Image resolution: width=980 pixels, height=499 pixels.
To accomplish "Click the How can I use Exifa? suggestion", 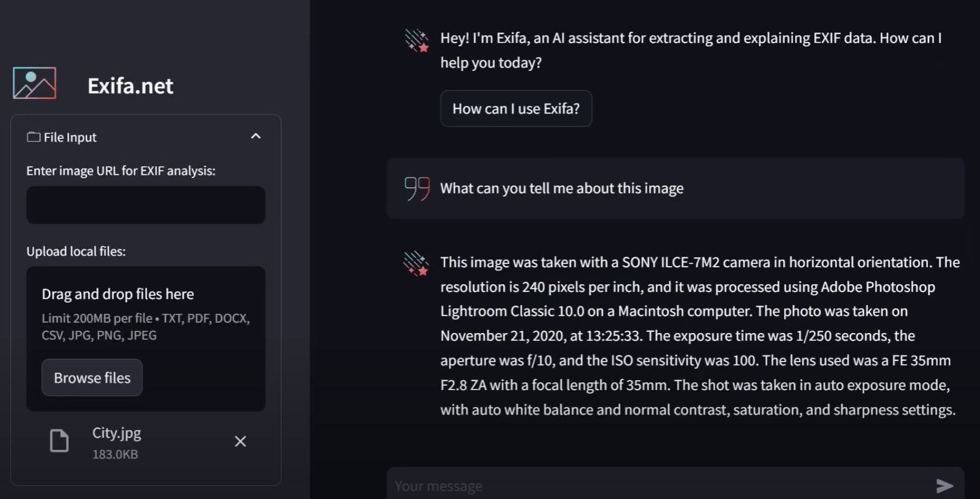I will (516, 108).
